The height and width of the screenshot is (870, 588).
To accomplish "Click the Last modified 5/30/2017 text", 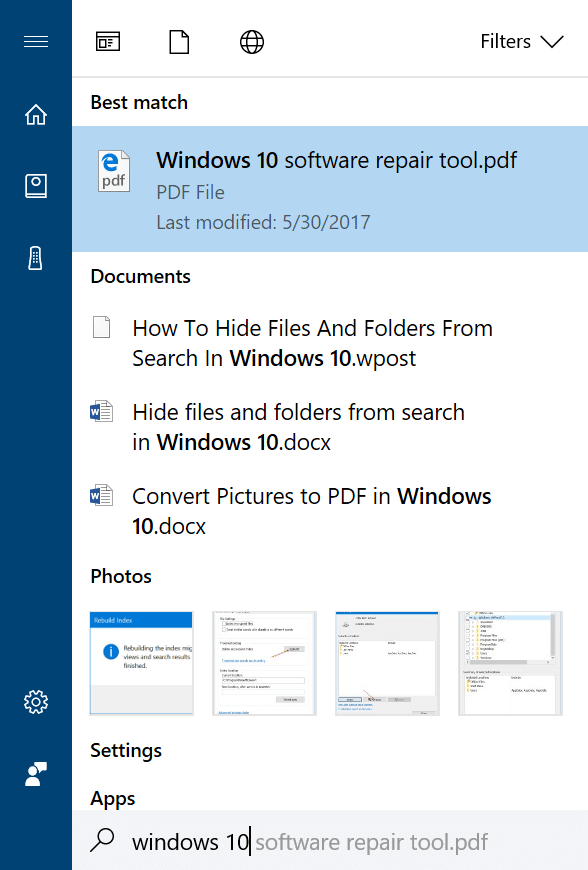I will point(263,222).
